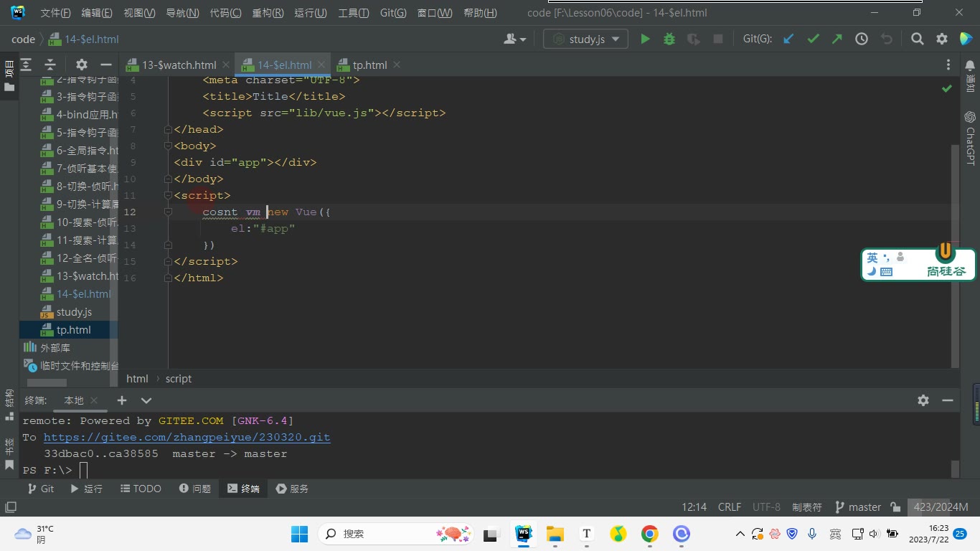Close the 14-$el.html editor tab
Viewport: 980px width, 551px height.
click(321, 65)
